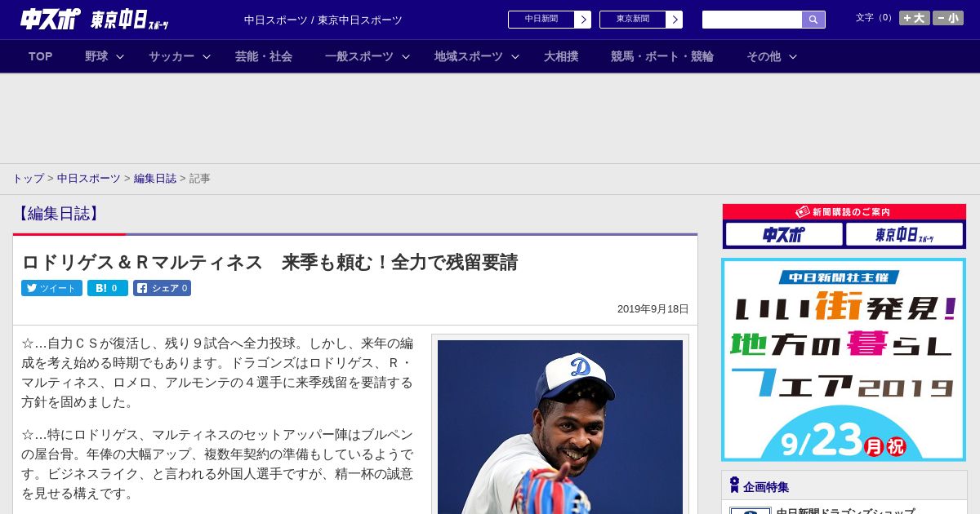This screenshot has width=980, height=514.
Task: Click the 東京中日スポーツ subscription banner button
Action: pyautogui.click(x=904, y=235)
